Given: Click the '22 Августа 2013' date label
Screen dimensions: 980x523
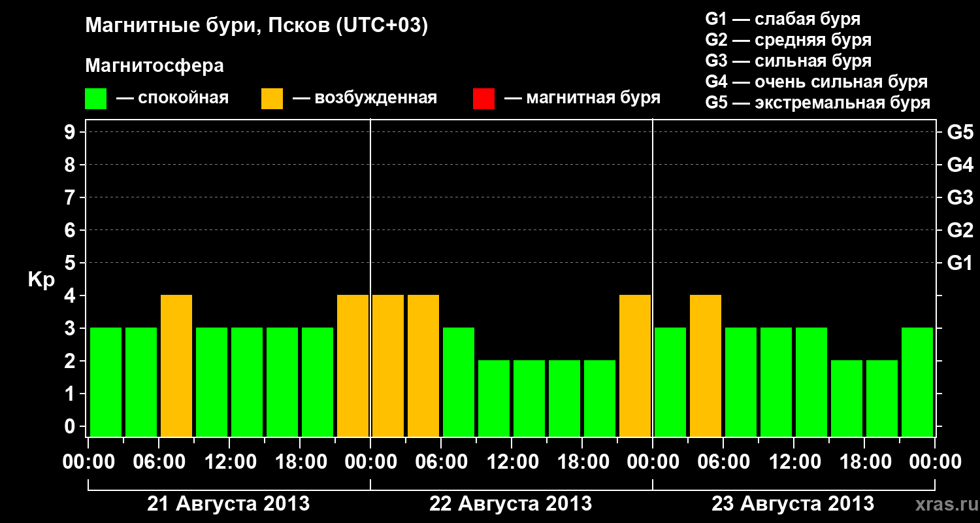Looking at the screenshot, I should (x=511, y=504).
